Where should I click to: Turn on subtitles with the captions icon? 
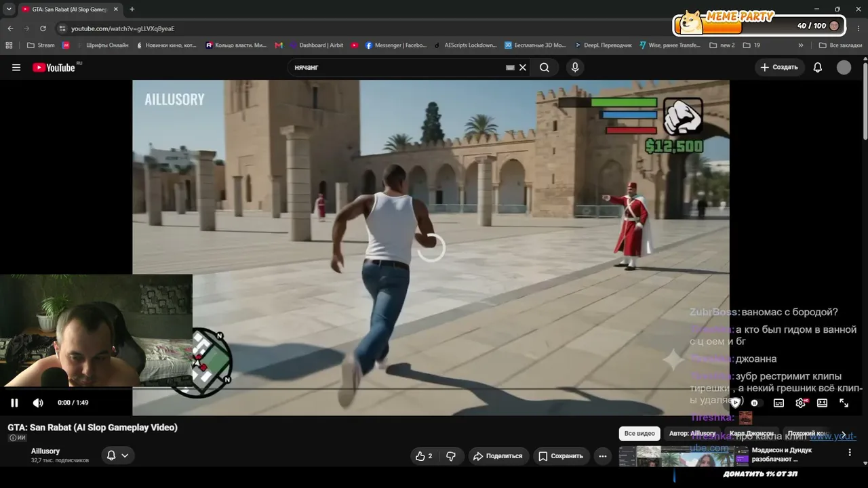pos(778,403)
